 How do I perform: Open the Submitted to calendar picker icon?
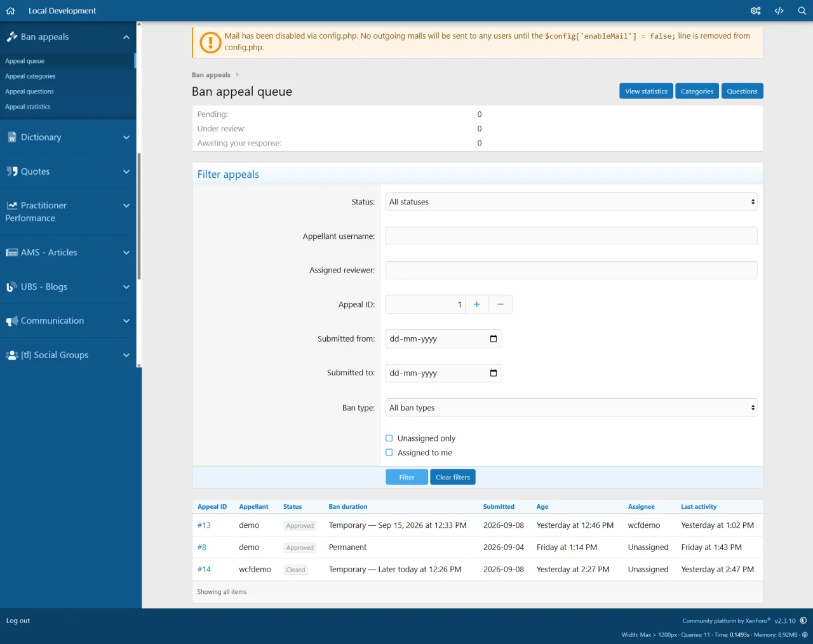coord(494,373)
